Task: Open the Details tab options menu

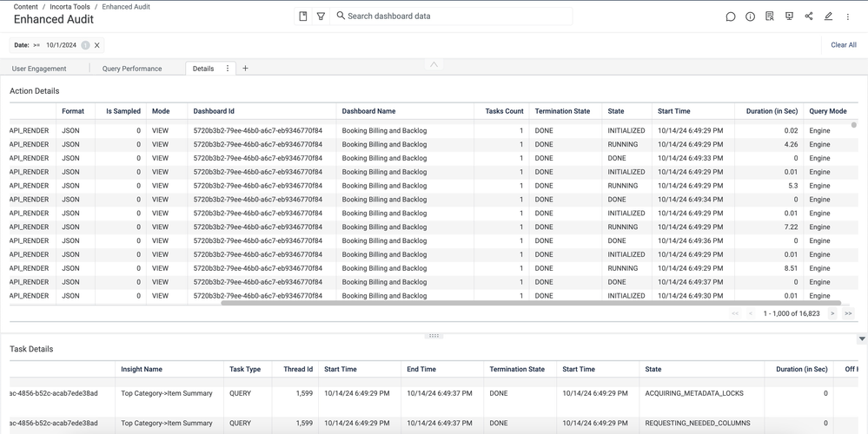Action: point(227,68)
